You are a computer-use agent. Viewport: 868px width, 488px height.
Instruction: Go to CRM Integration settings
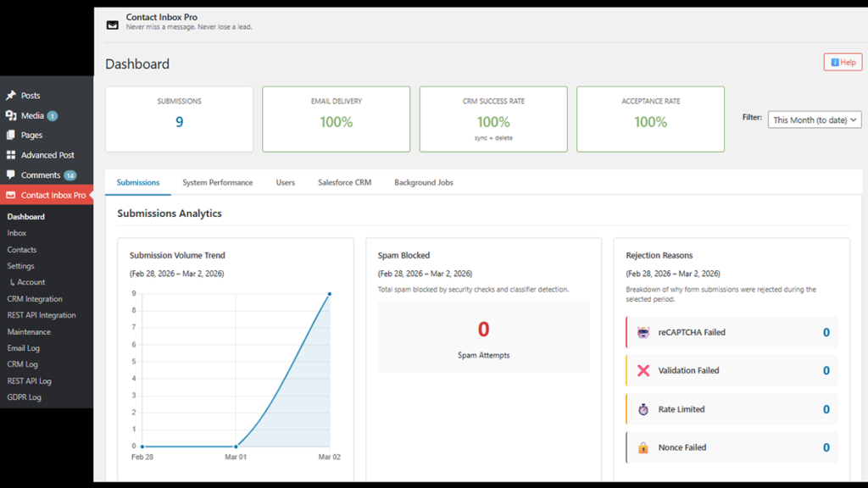tap(35, 299)
